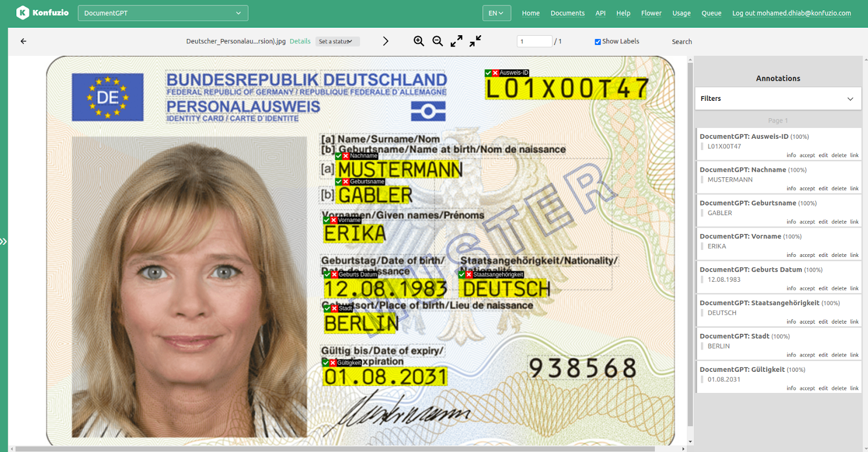Viewport: 868px width, 452px height.
Task: Log out mohamed.dhiab@konfuzio.com
Action: click(792, 13)
